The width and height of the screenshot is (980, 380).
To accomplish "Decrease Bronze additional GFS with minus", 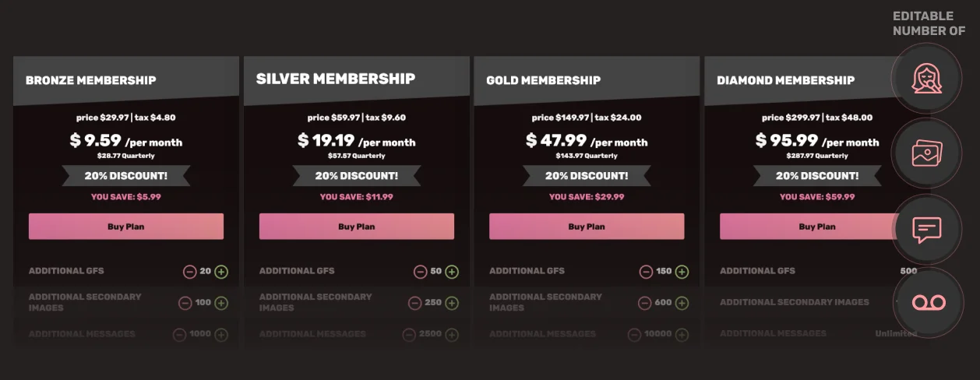I will (x=189, y=272).
